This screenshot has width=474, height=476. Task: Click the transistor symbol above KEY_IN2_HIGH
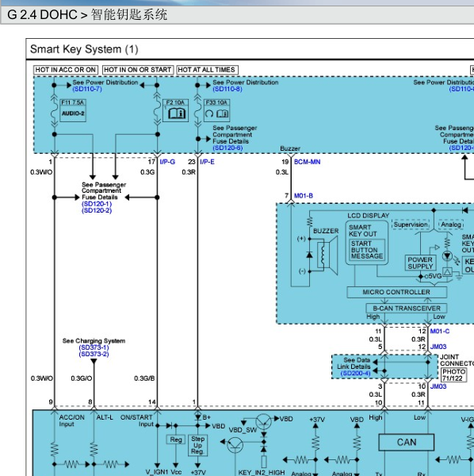235,445
